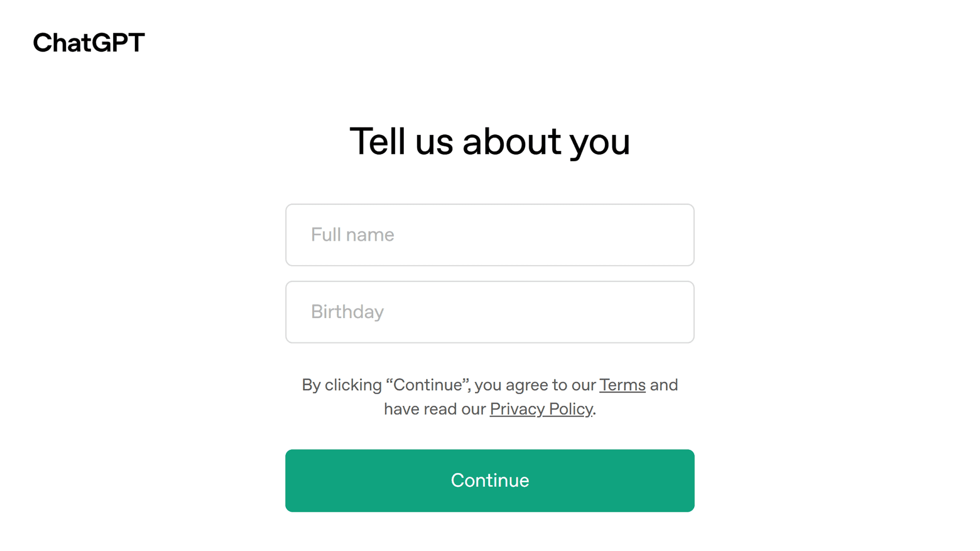Focus the Birthday input field
This screenshot has width=980, height=551.
[489, 312]
